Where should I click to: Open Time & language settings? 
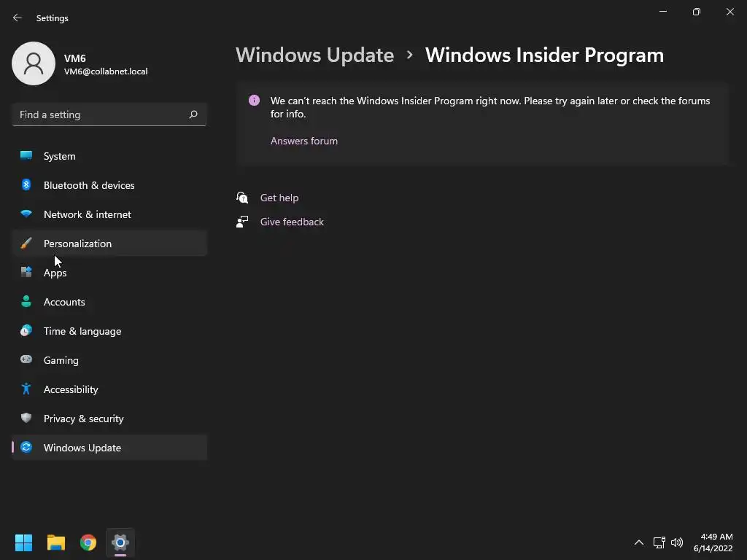pos(109,331)
